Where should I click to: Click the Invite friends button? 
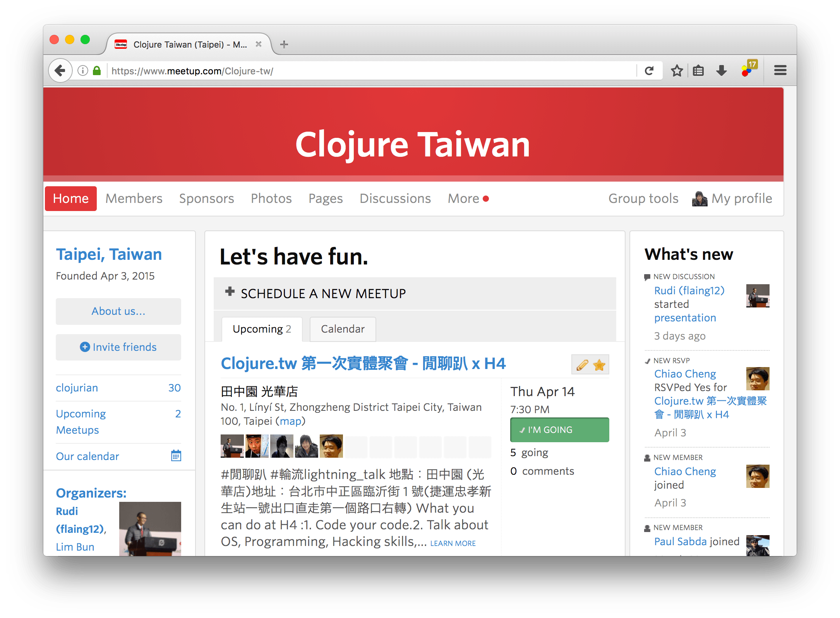[118, 347]
